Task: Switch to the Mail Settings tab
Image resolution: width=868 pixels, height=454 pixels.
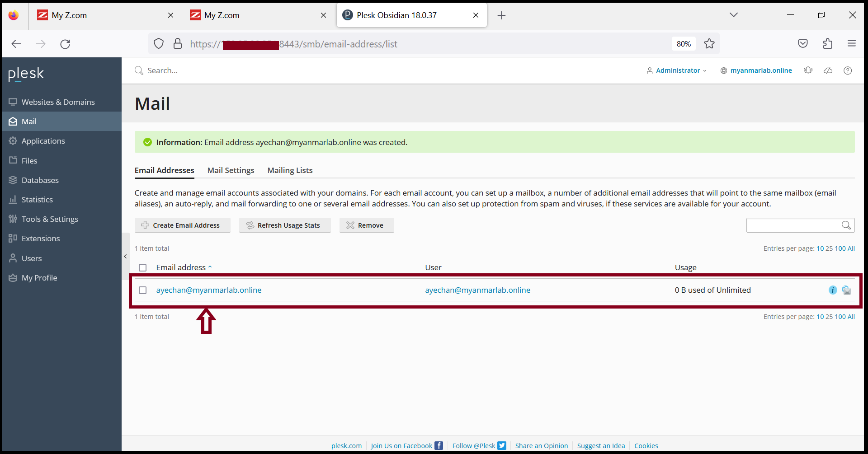Action: pyautogui.click(x=231, y=170)
